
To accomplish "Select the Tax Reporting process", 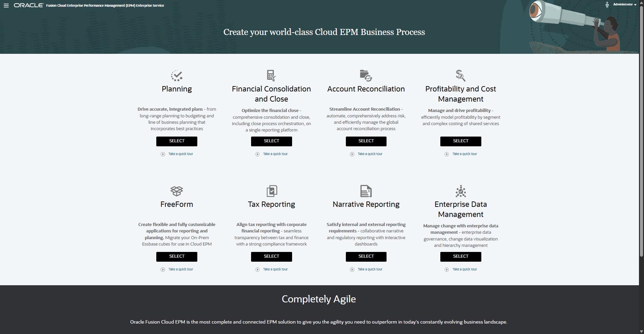I will (x=272, y=257).
